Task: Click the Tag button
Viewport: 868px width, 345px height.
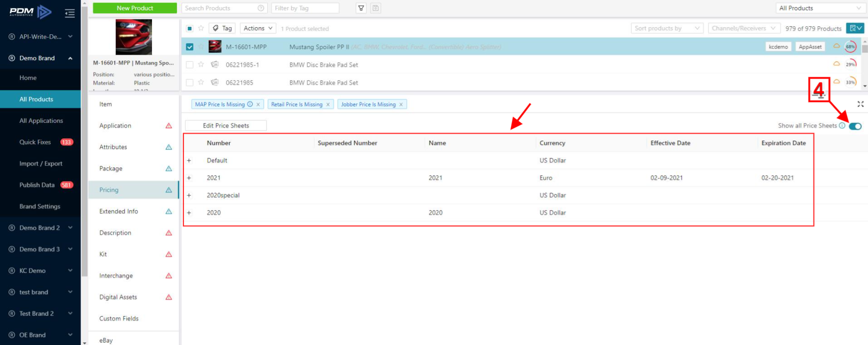Action: pos(222,28)
